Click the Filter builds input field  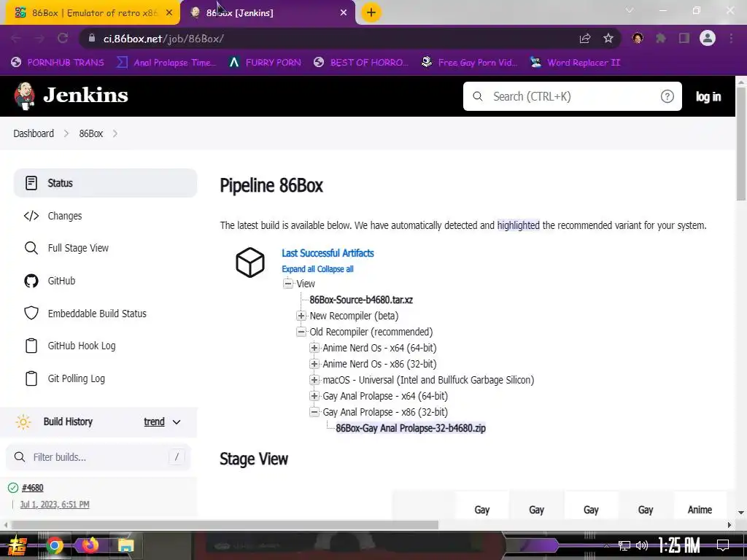point(98,457)
